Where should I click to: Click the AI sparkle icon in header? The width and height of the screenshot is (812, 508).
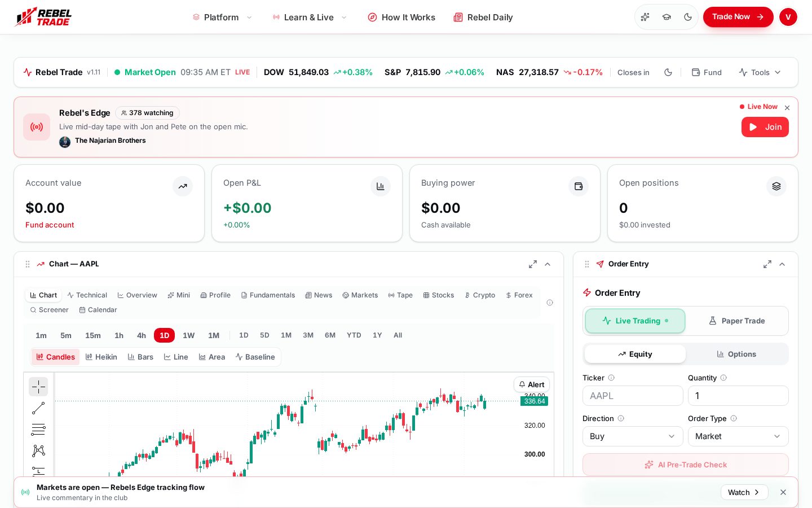pyautogui.click(x=645, y=17)
